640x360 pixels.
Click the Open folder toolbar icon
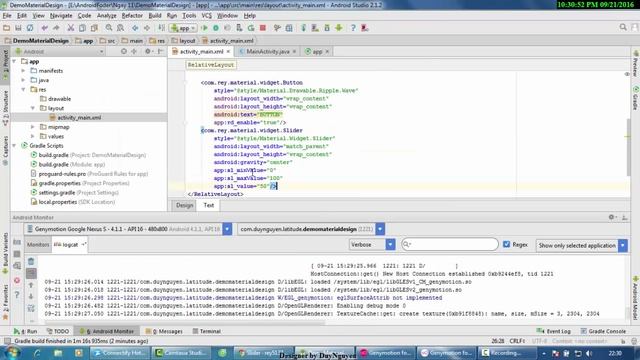(x=7, y=28)
